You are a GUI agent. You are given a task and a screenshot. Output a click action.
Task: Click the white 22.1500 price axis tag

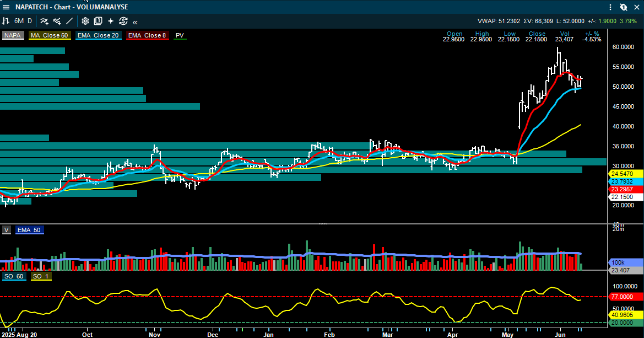click(x=625, y=197)
